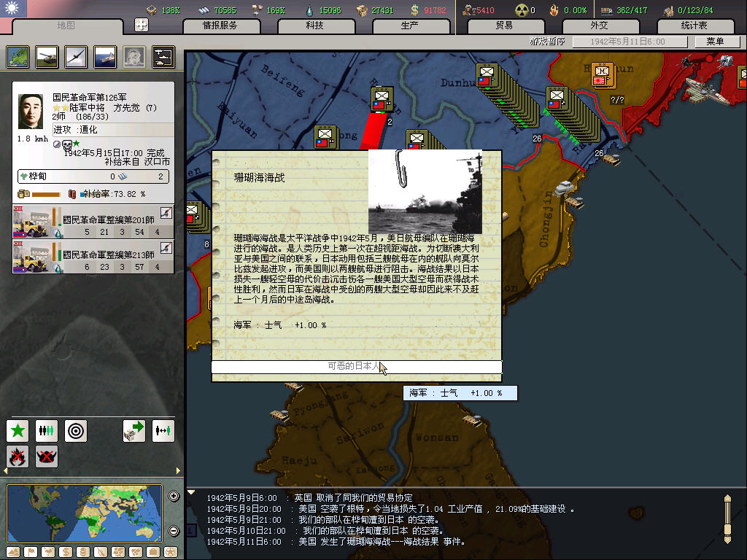Click the Japanese unit counter near the top right
Screen dimensions: 747x560
603,75
